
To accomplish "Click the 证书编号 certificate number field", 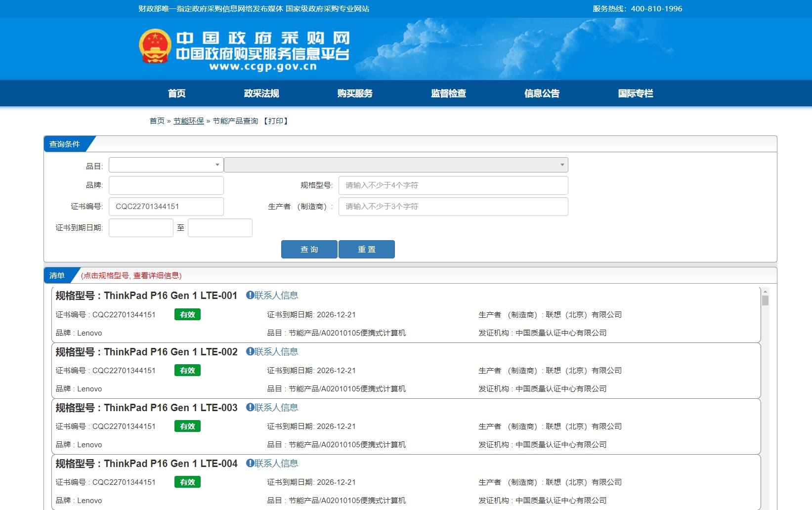I will (x=166, y=207).
